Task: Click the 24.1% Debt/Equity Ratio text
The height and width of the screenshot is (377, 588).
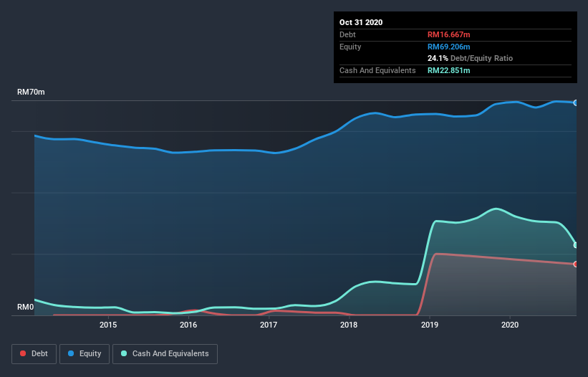Action: [470, 58]
